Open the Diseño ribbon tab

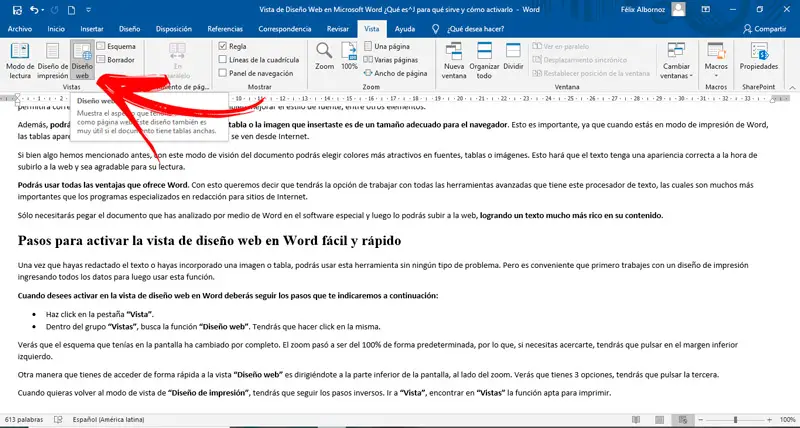pyautogui.click(x=130, y=29)
